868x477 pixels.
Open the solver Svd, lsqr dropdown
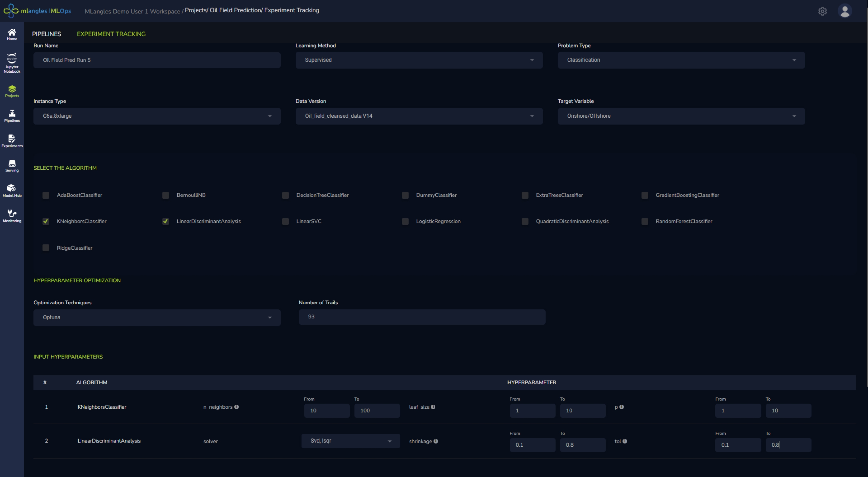(350, 441)
